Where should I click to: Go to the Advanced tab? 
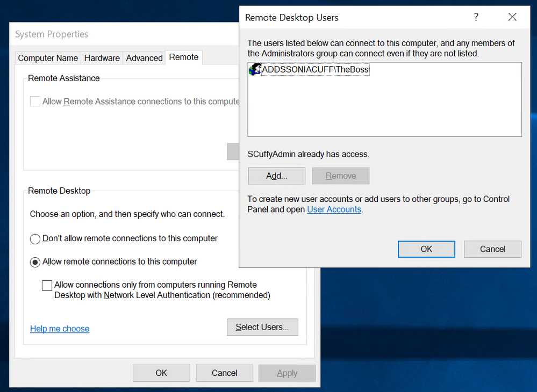pos(144,58)
